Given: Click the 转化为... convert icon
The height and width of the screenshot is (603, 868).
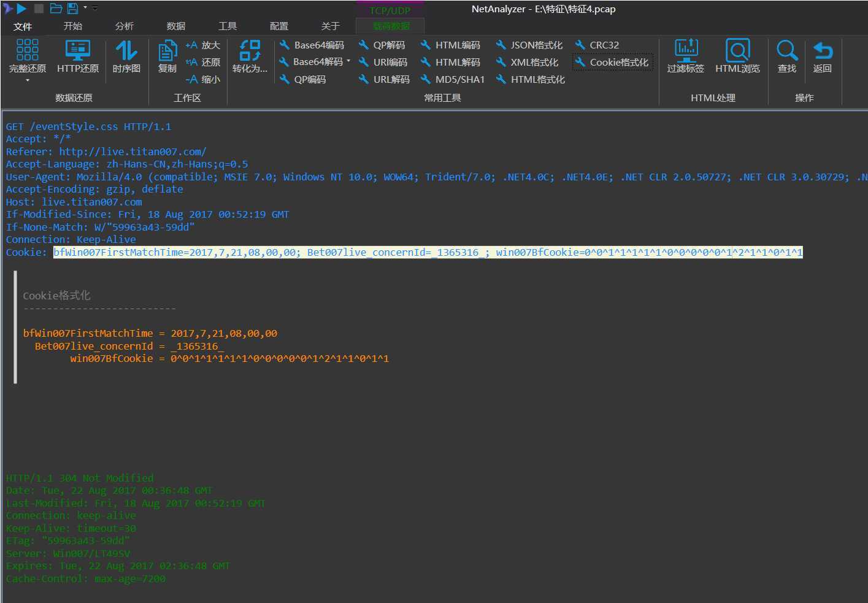Looking at the screenshot, I should (x=250, y=50).
